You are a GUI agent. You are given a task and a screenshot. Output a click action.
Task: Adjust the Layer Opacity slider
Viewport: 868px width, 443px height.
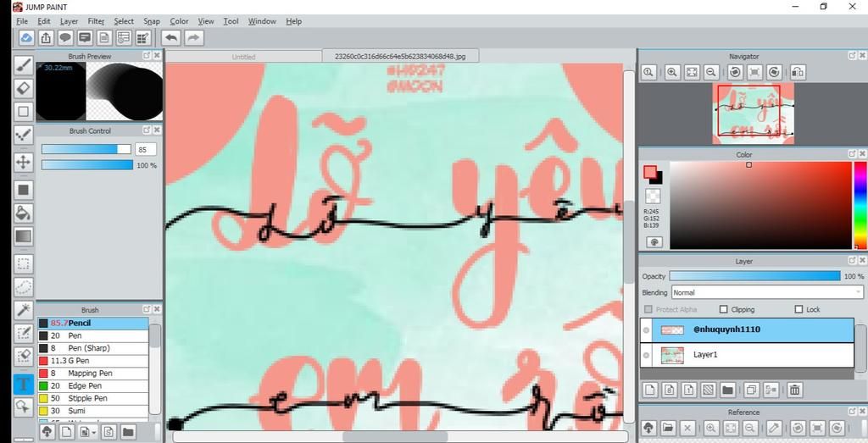point(754,275)
